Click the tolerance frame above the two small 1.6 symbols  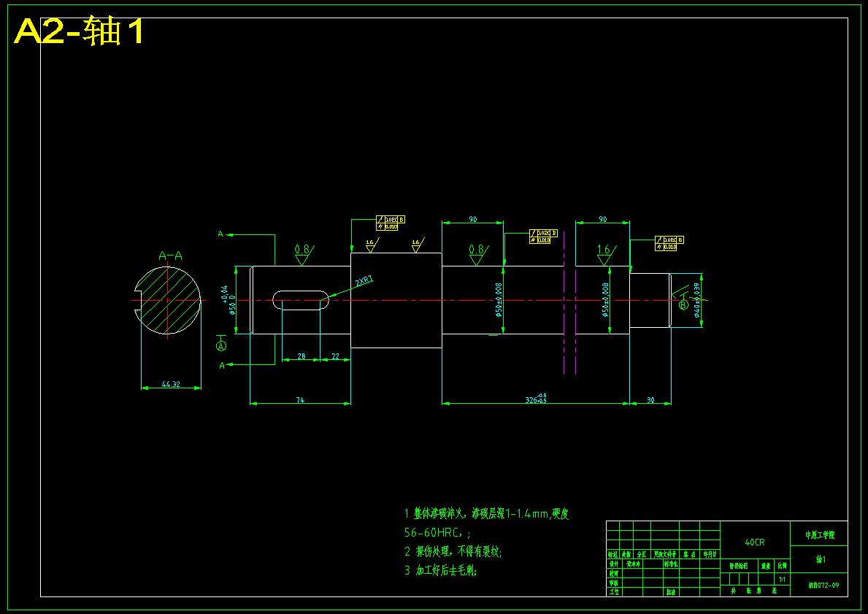391,223
